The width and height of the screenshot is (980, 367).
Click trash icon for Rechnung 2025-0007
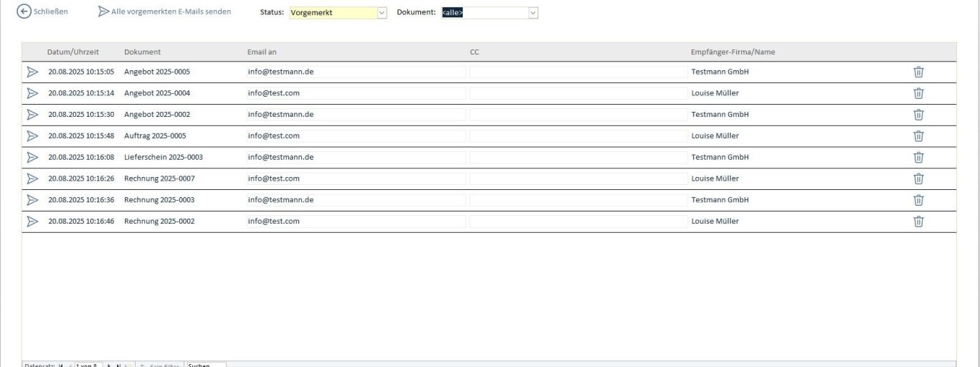(918, 178)
